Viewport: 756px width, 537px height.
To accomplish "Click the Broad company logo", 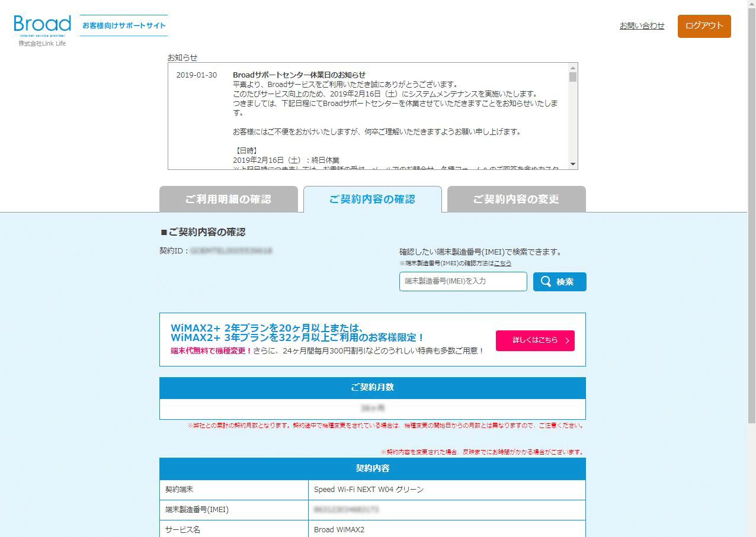I will tap(41, 24).
